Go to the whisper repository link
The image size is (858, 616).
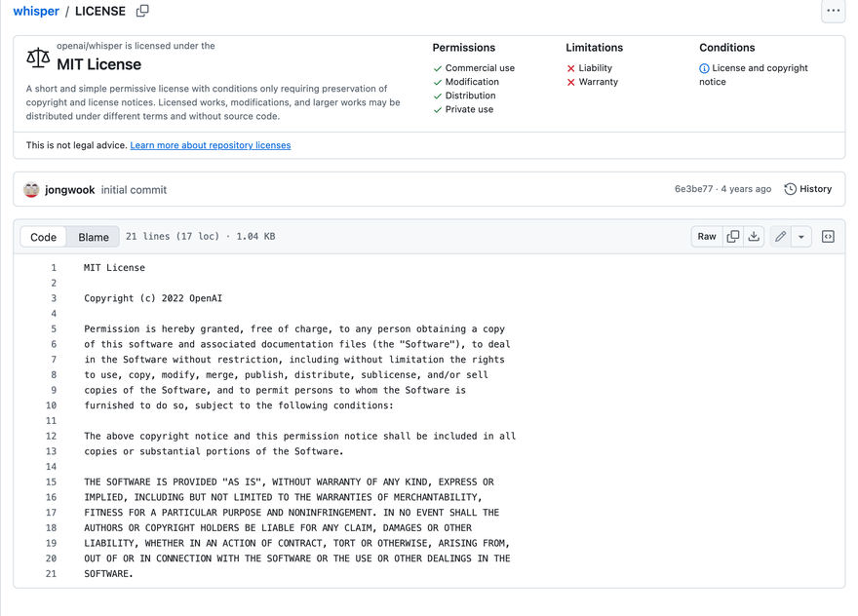[x=36, y=11]
